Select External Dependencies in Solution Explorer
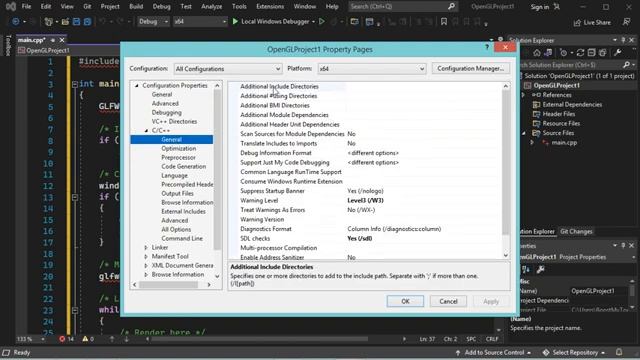Viewport: 640px width, 360px height. tap(572, 104)
